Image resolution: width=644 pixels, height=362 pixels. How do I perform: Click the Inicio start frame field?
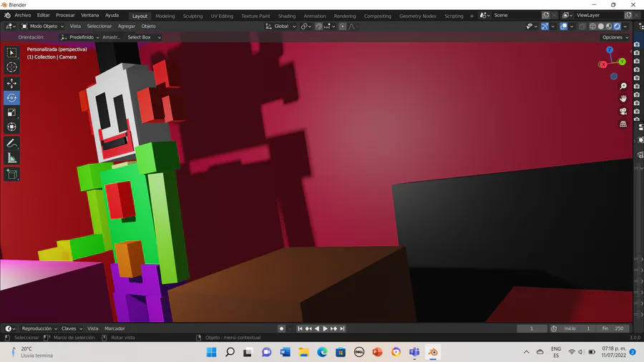coord(579,328)
